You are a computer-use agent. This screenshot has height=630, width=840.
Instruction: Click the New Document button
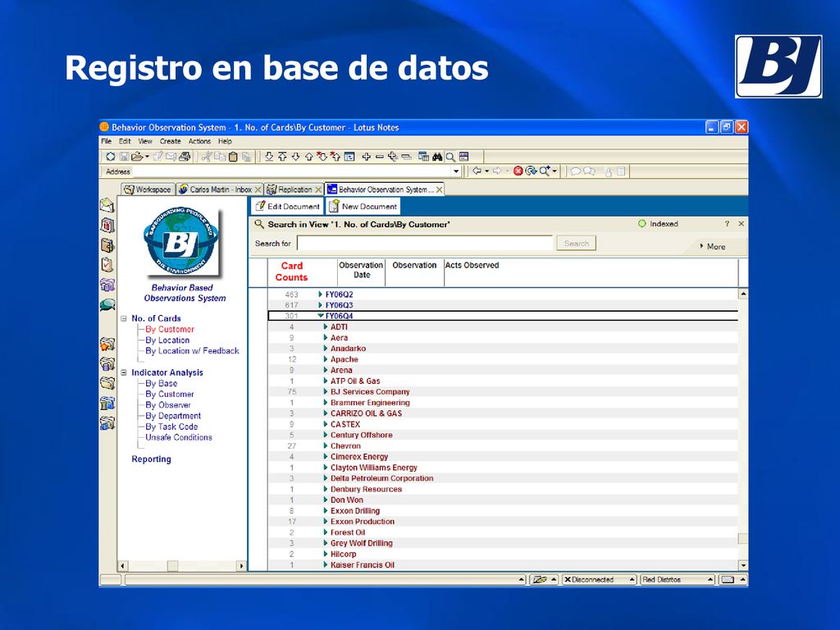click(x=363, y=206)
